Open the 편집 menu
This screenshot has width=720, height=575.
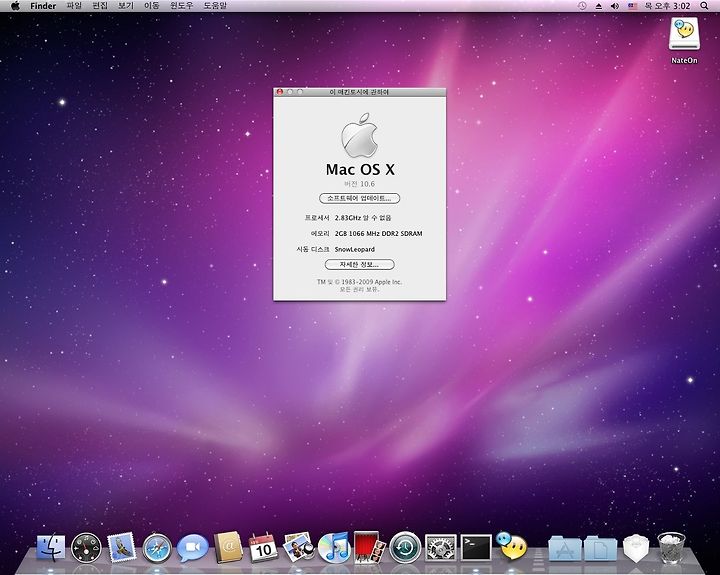[x=100, y=6]
